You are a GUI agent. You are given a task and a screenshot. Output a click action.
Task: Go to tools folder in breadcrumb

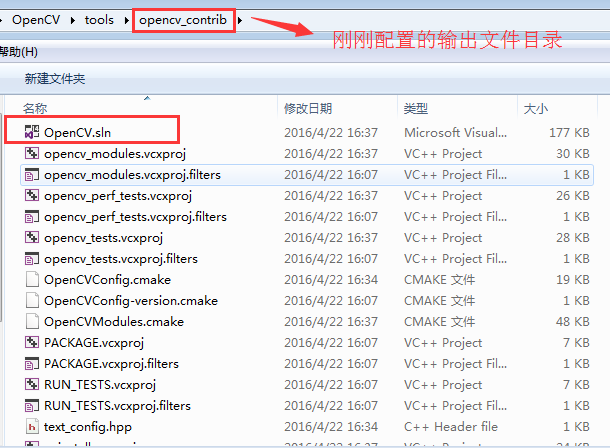tap(99, 20)
